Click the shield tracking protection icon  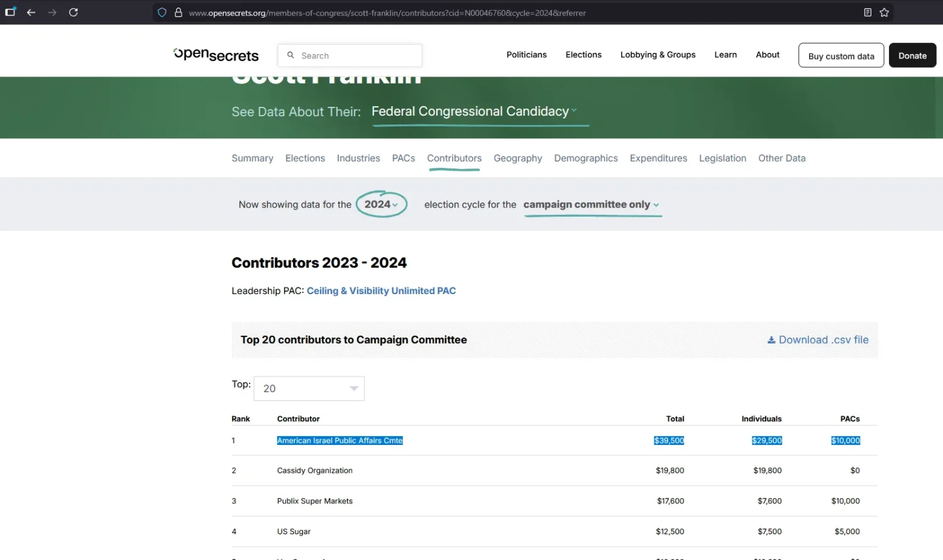(x=162, y=13)
